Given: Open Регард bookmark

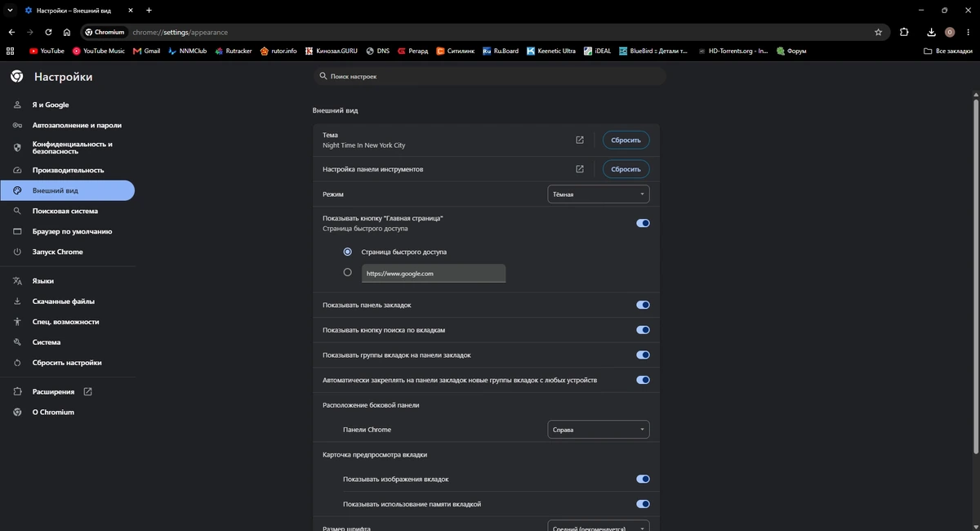Looking at the screenshot, I should pyautogui.click(x=413, y=51).
